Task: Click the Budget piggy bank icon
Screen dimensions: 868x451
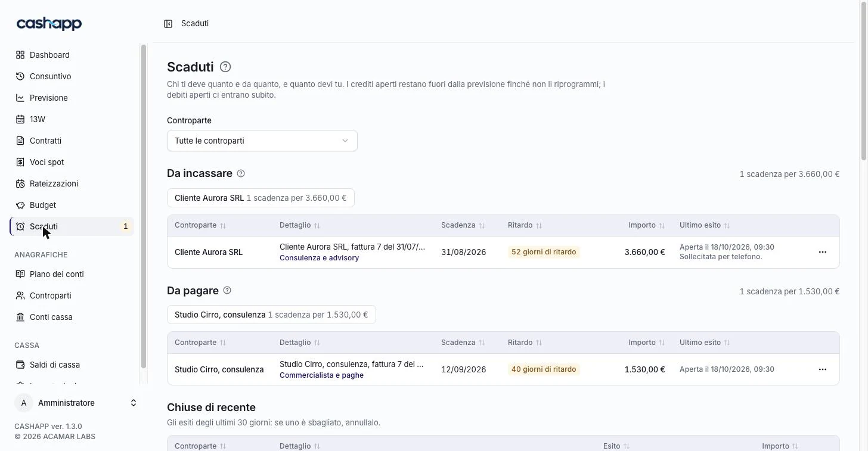Action: [x=20, y=205]
